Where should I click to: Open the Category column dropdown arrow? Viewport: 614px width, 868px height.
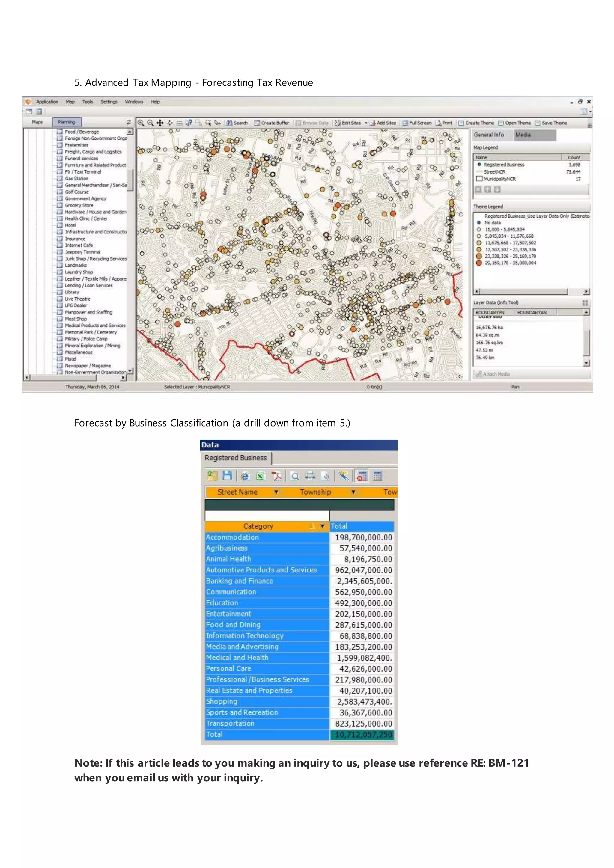pos(323,526)
